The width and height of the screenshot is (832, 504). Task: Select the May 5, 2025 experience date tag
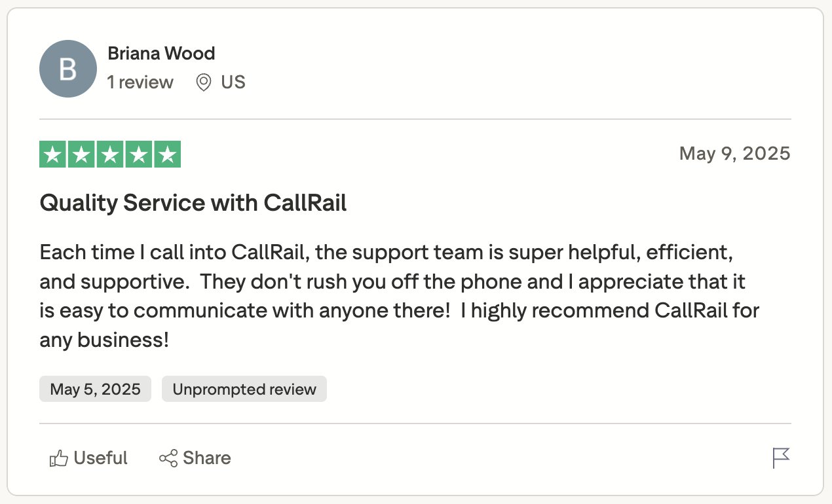pos(94,389)
